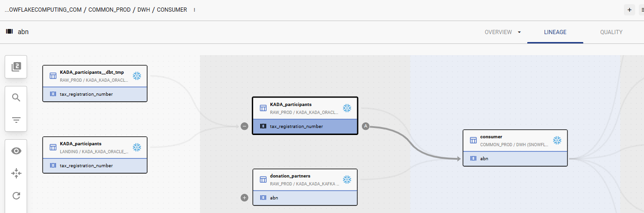Collapse upstream of KADA_participants with minus
The height and width of the screenshot is (213, 644).
tap(244, 126)
